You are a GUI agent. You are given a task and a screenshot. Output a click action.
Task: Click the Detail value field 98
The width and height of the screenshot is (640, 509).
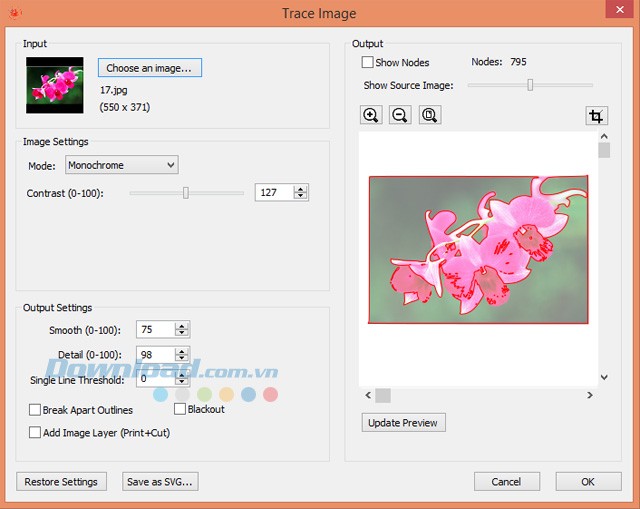click(156, 354)
